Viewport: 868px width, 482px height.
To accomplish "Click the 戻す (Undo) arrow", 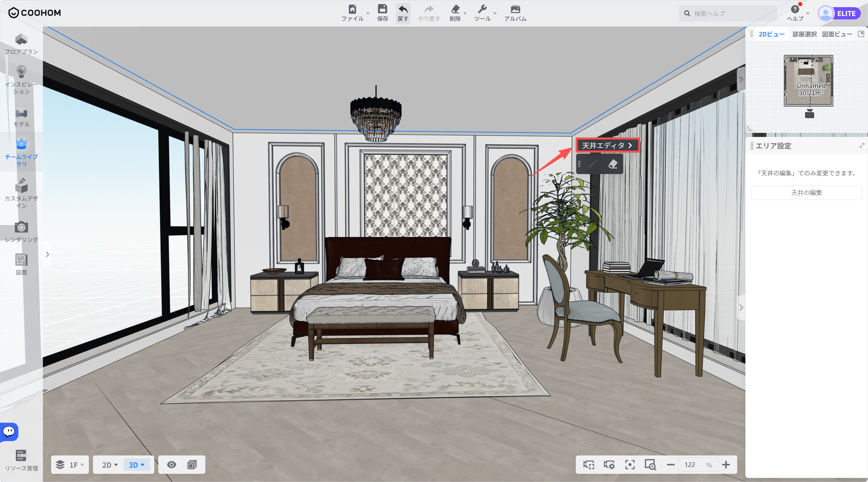I will point(403,9).
